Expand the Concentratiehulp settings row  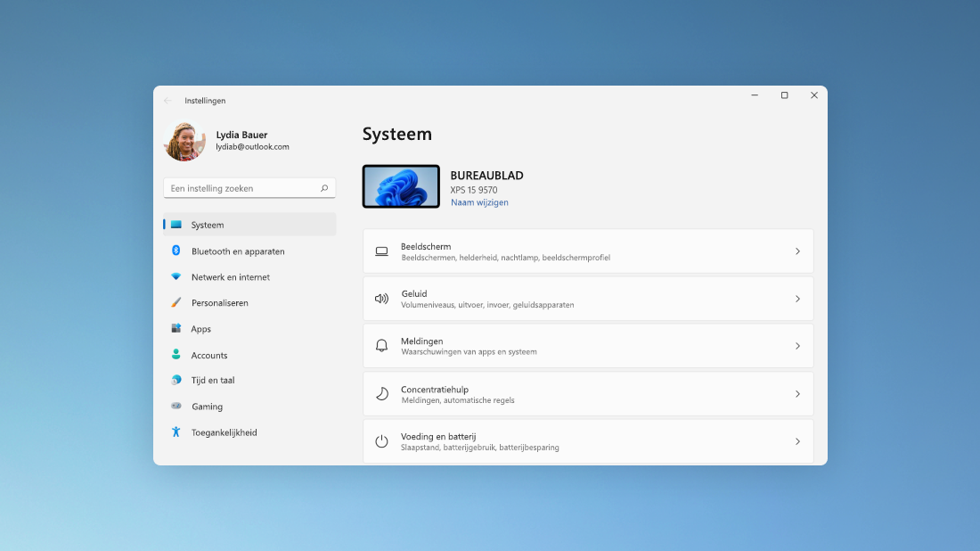(x=797, y=393)
